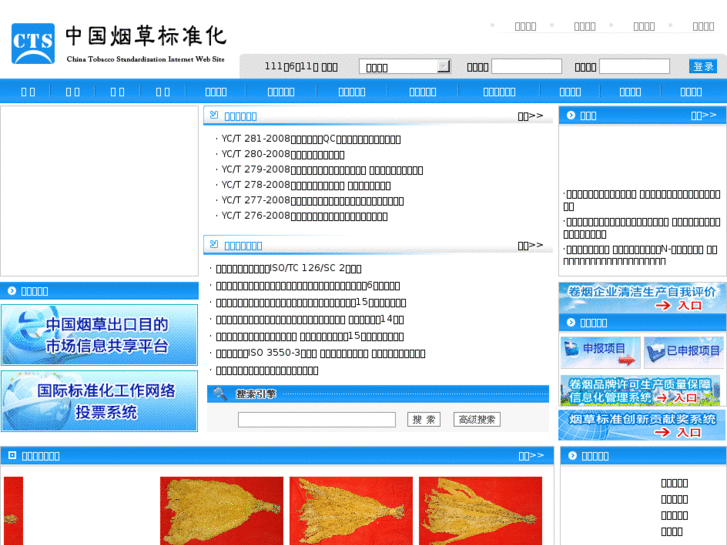This screenshot has width=727, height=545.
Task: Open the middle tobacco leaf photo
Action: tap(351, 511)
